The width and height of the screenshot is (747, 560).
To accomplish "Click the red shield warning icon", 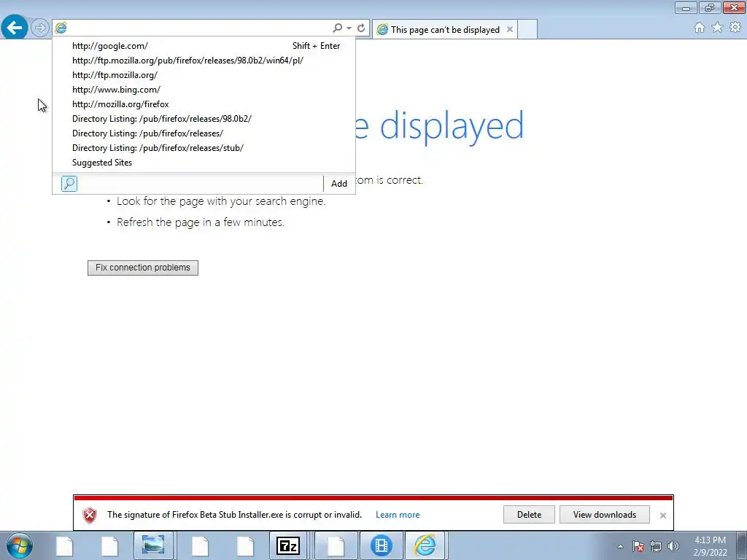I will pyautogui.click(x=90, y=515).
